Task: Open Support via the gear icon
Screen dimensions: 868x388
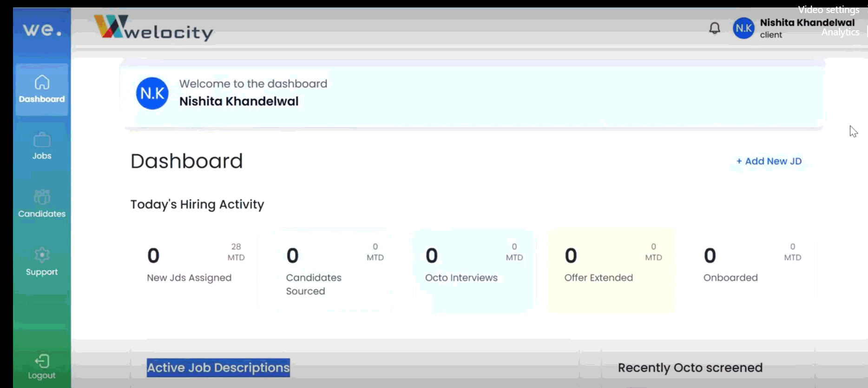Action: point(42,255)
